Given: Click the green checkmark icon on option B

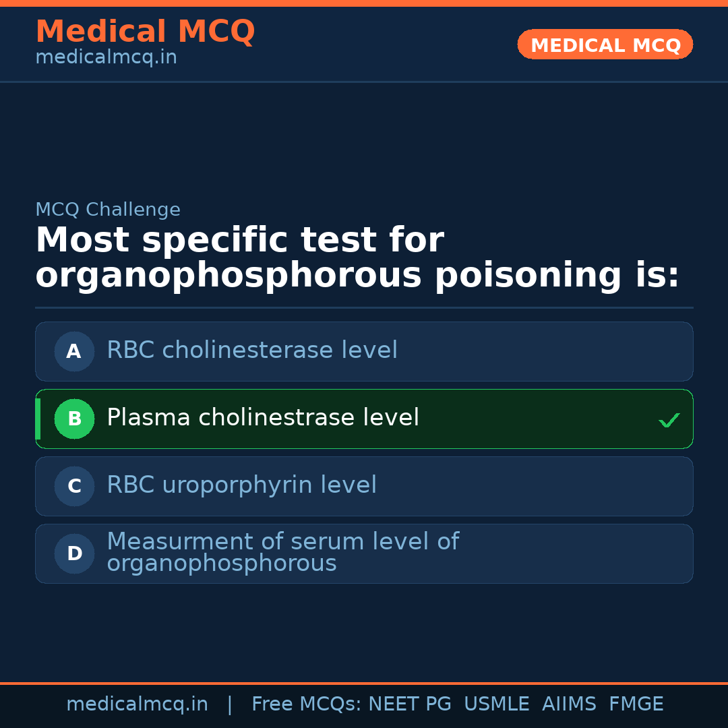Looking at the screenshot, I should [x=669, y=420].
